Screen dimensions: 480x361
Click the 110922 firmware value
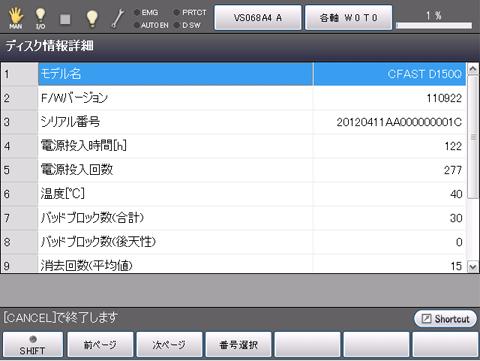[444, 98]
